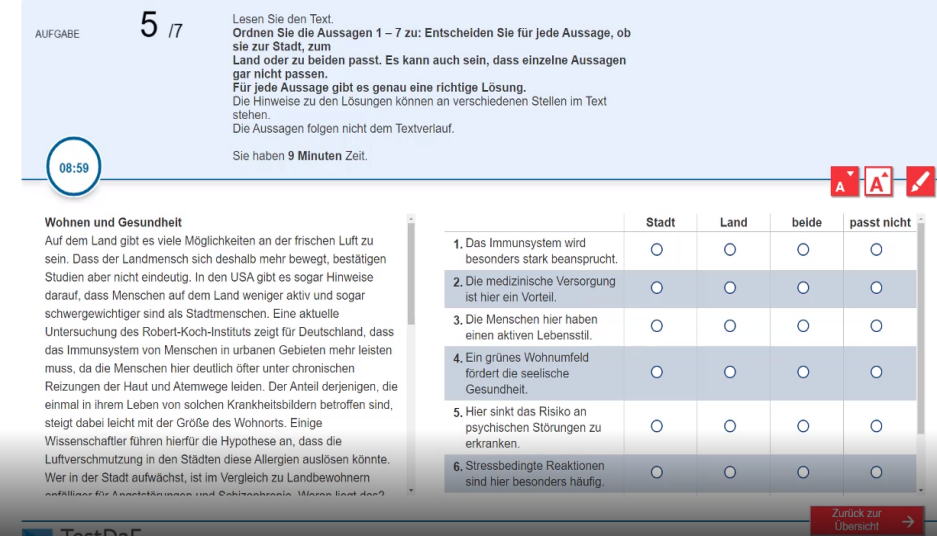The height and width of the screenshot is (536, 937).
Task: Mark passt nicht for statement 3 aktiven Lebensstil
Action: point(876,326)
